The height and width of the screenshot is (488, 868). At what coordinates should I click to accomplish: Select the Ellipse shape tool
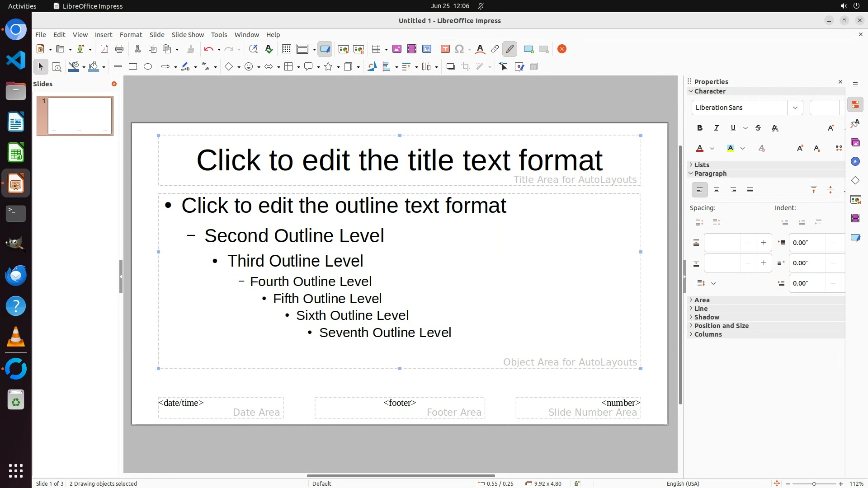coord(148,67)
